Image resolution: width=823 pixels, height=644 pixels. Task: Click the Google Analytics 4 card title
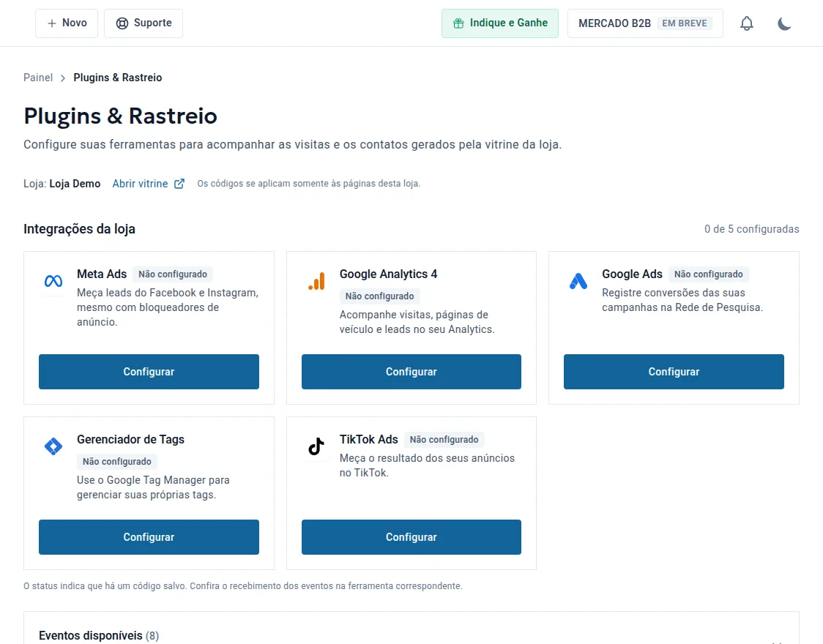pyautogui.click(x=388, y=274)
